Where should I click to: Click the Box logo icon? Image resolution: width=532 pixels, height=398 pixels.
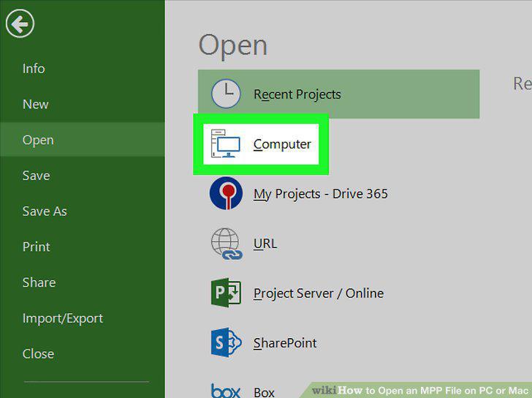tap(226, 391)
